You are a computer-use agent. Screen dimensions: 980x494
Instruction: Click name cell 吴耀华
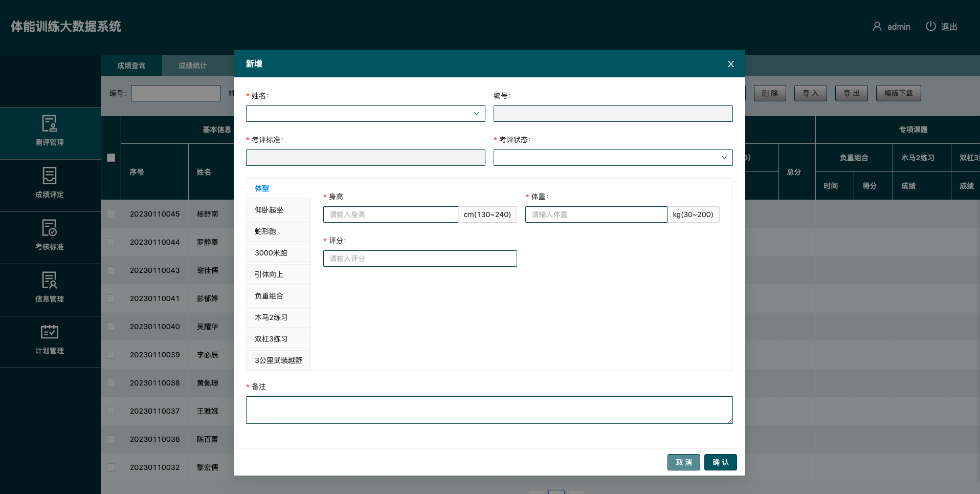click(208, 327)
